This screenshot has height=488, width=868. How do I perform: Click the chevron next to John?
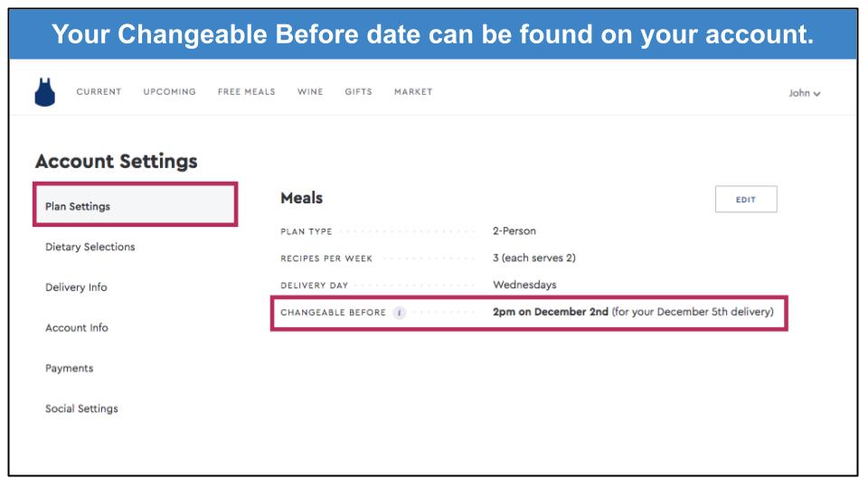pyautogui.click(x=816, y=93)
